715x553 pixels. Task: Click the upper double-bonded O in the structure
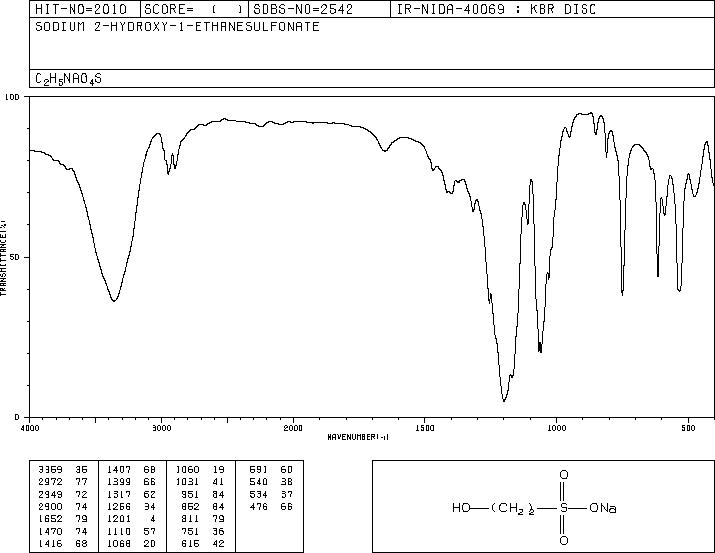pos(564,475)
